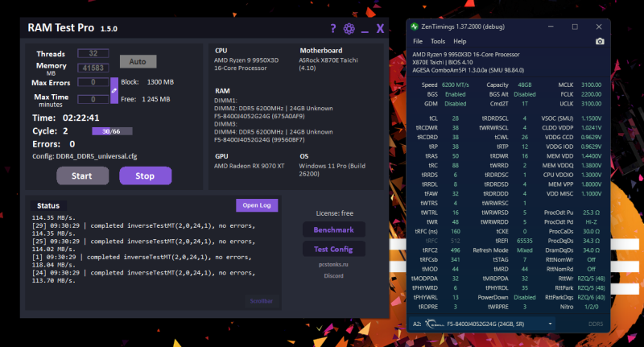Click the Refresh Mode value Mixed
The image size is (644, 347).
click(x=525, y=250)
